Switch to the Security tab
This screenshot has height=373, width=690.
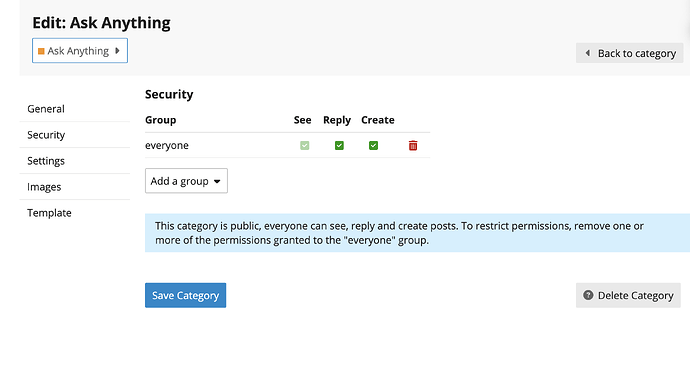tap(46, 135)
